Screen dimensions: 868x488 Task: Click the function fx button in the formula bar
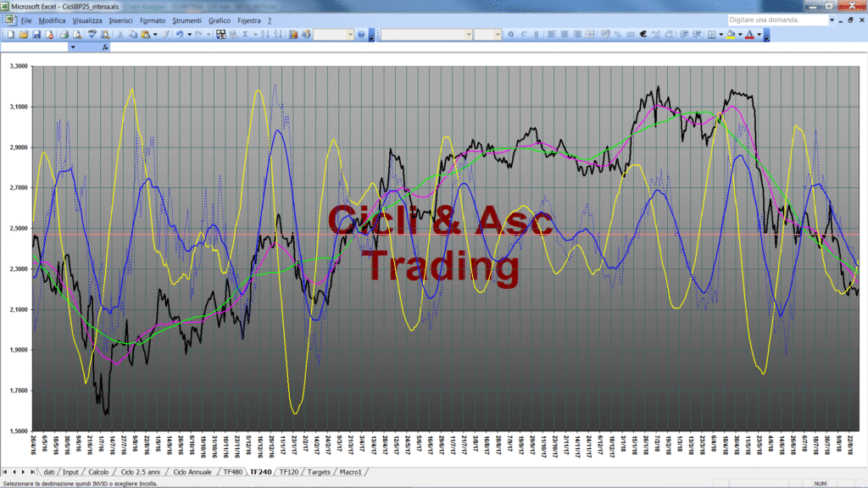[x=105, y=47]
